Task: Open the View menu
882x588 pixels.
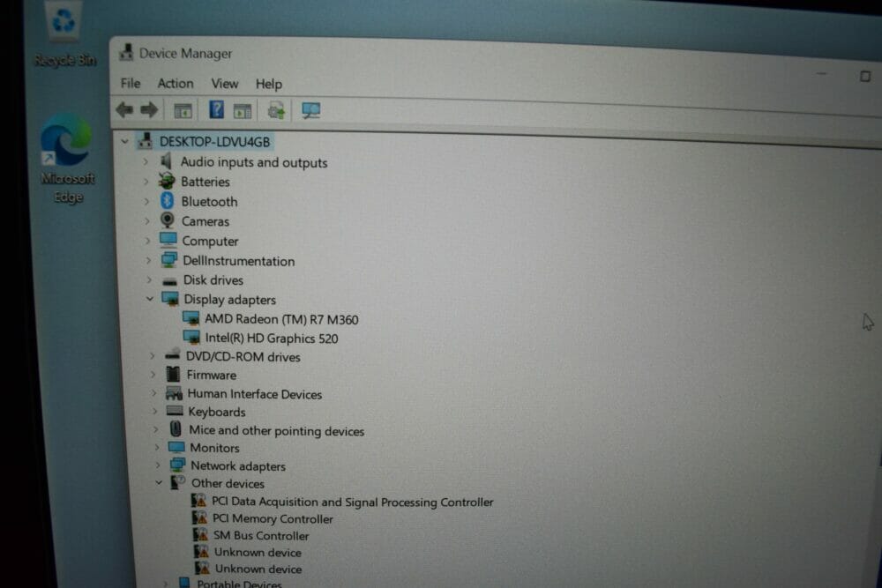Action: 224,84
